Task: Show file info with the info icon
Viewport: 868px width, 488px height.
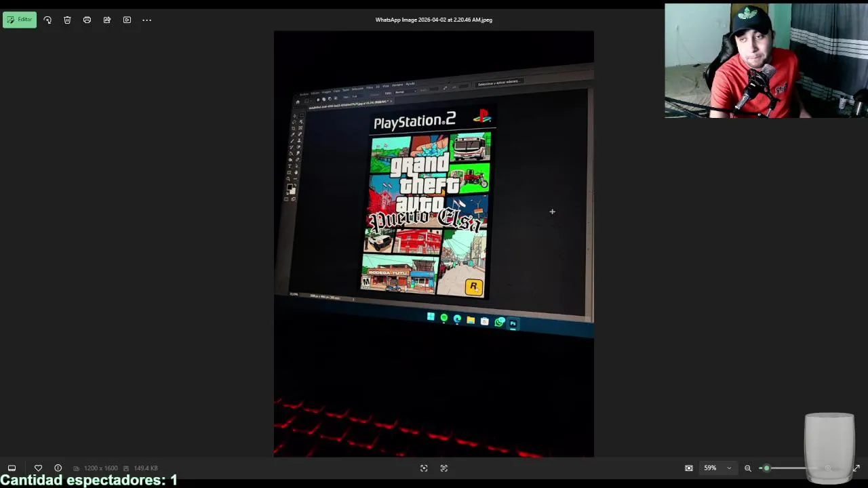Action: [58, 468]
